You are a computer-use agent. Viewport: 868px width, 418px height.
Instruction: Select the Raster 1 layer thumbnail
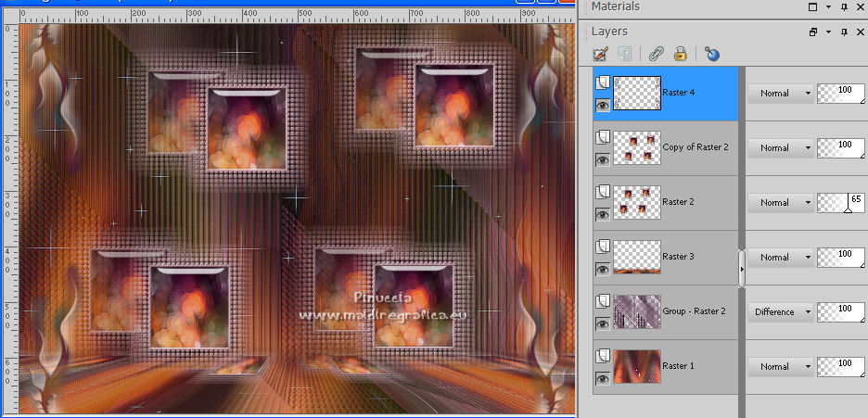pyautogui.click(x=637, y=367)
